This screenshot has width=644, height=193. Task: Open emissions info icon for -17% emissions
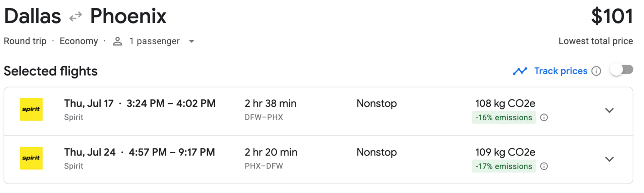coord(544,166)
